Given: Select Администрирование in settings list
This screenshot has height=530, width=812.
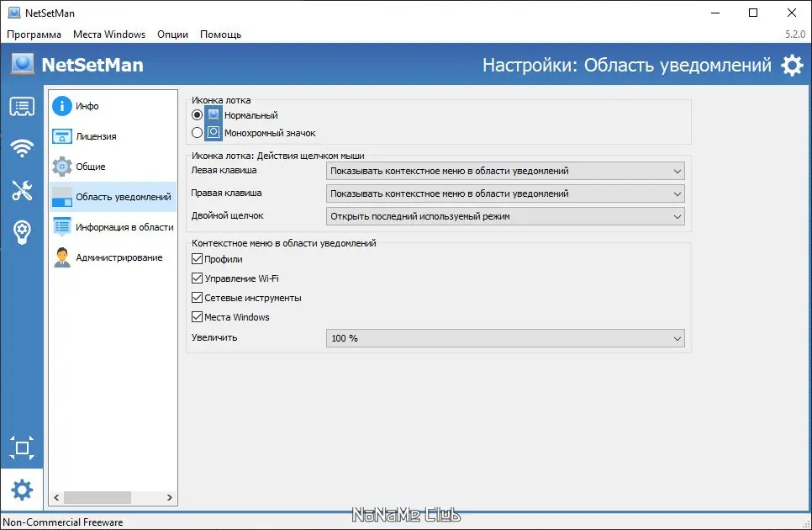Looking at the screenshot, I should tap(113, 257).
